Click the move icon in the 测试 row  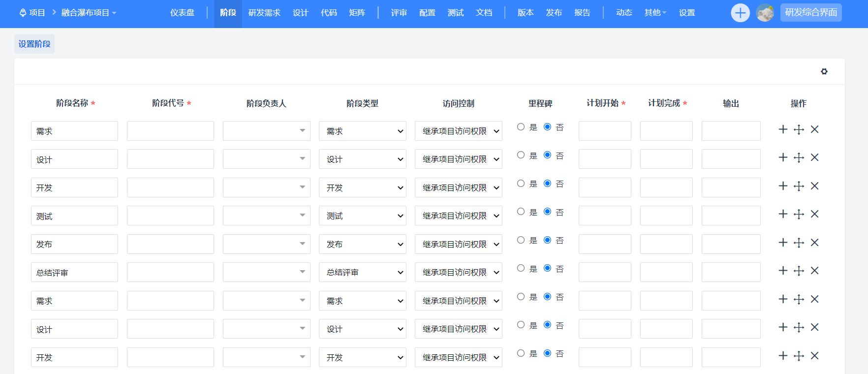(799, 214)
